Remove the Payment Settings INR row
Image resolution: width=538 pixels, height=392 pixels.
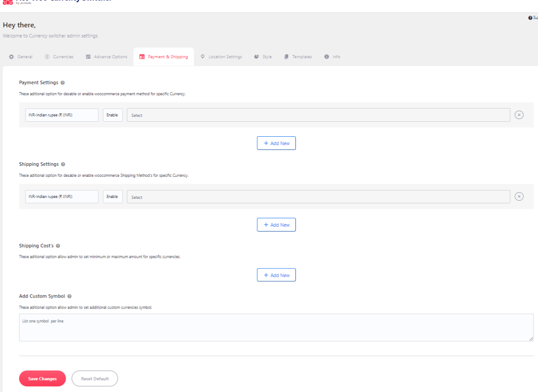click(519, 115)
